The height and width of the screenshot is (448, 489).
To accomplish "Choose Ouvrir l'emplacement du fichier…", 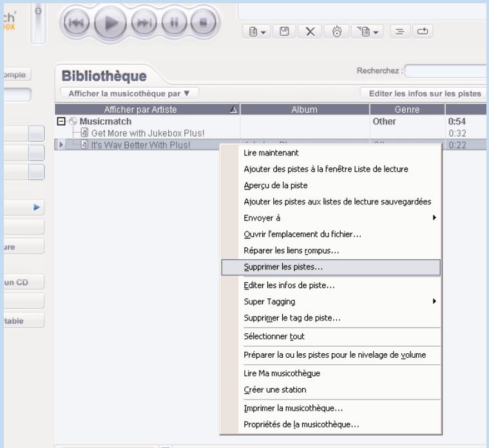I will coord(331,234).
